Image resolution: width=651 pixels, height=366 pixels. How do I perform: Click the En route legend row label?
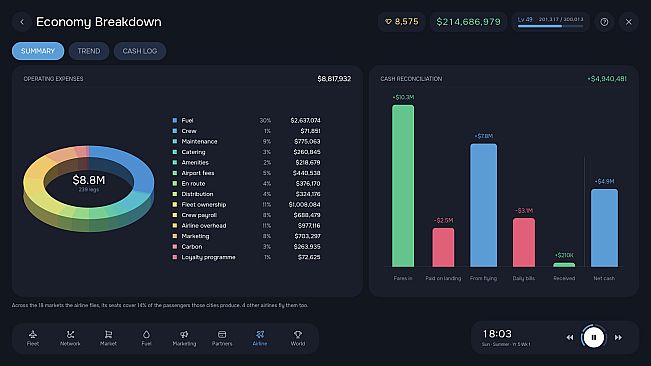tap(193, 183)
